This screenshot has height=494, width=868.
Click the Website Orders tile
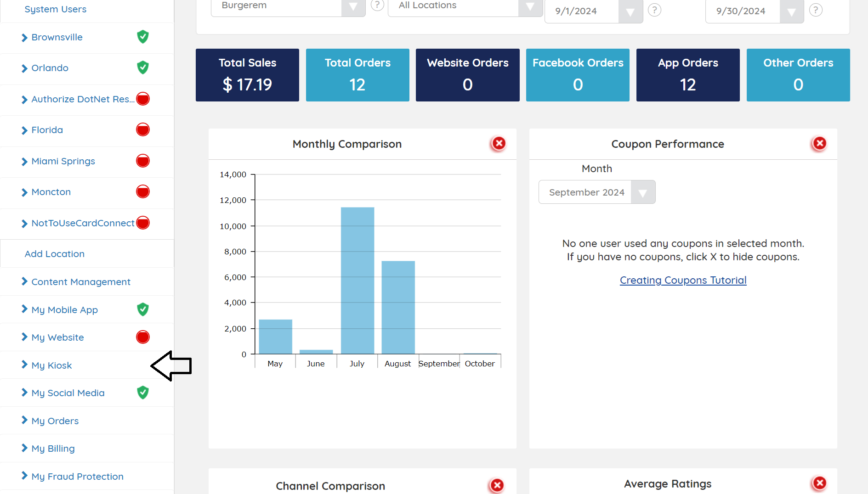(x=467, y=75)
